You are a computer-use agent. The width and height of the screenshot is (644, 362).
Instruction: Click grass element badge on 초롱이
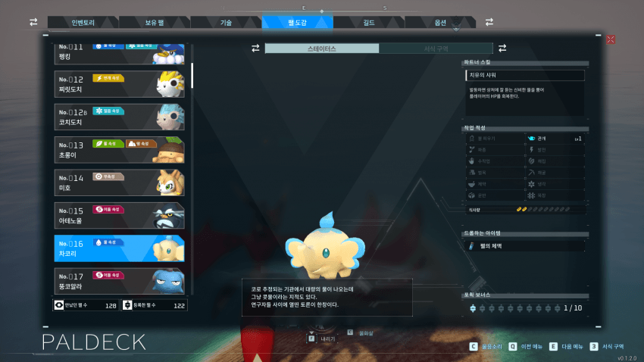108,144
